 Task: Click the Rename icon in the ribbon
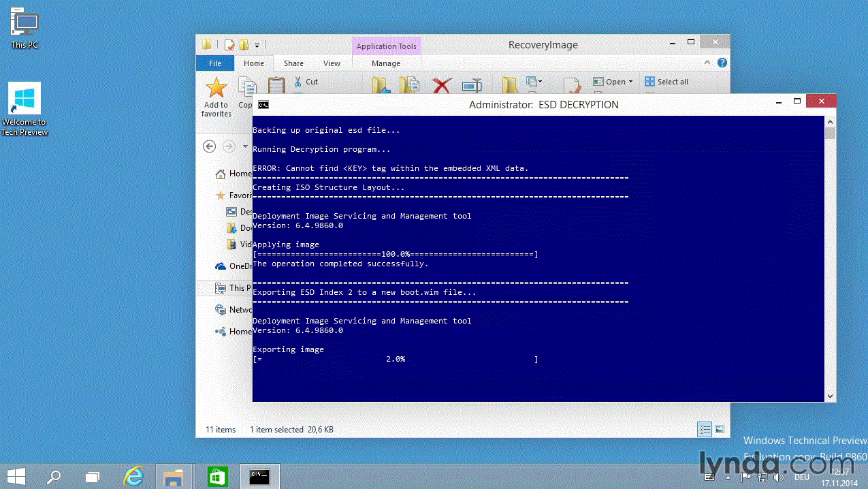[472, 86]
